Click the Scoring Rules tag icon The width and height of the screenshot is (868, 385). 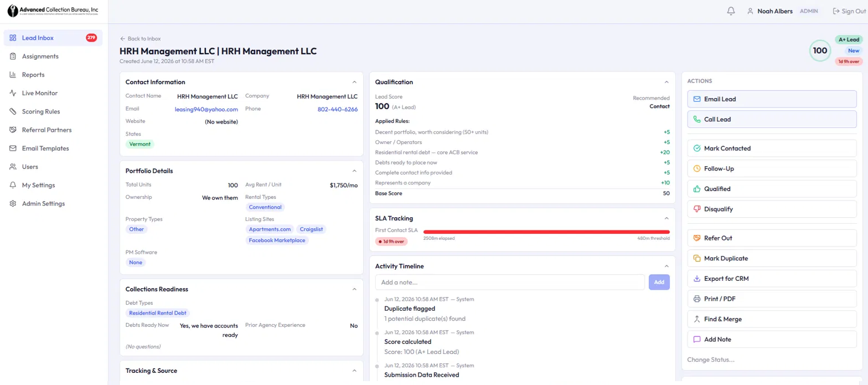(x=13, y=111)
